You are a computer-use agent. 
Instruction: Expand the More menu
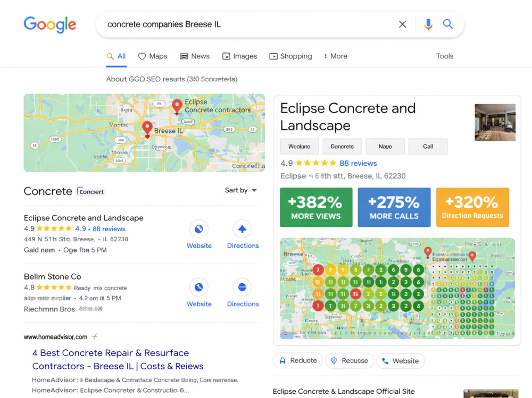tap(336, 56)
